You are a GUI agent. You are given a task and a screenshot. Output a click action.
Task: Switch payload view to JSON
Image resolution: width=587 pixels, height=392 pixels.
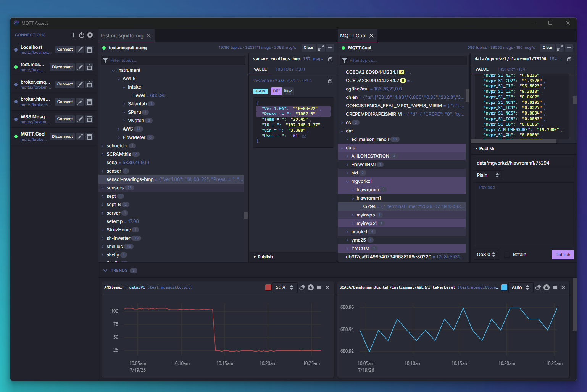pos(260,91)
